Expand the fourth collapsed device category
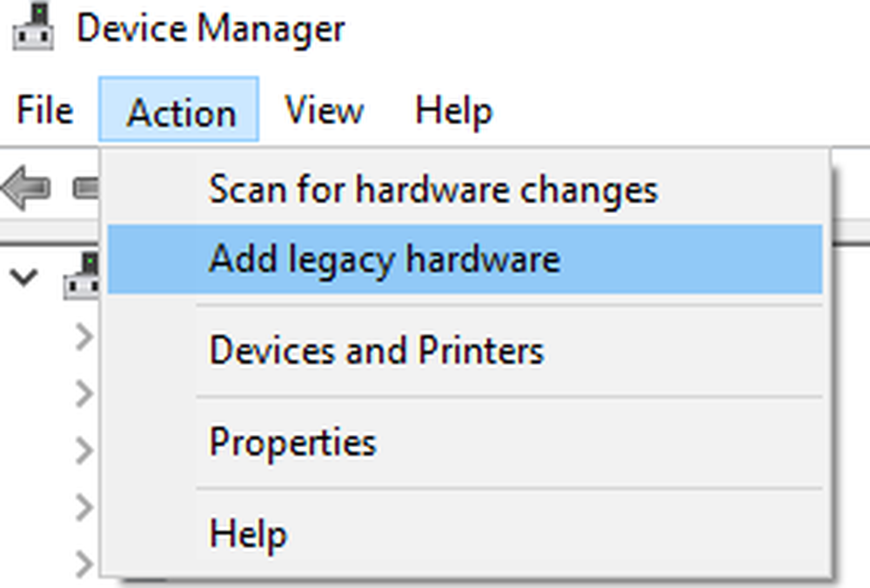This screenshot has height=588, width=870. (84, 506)
